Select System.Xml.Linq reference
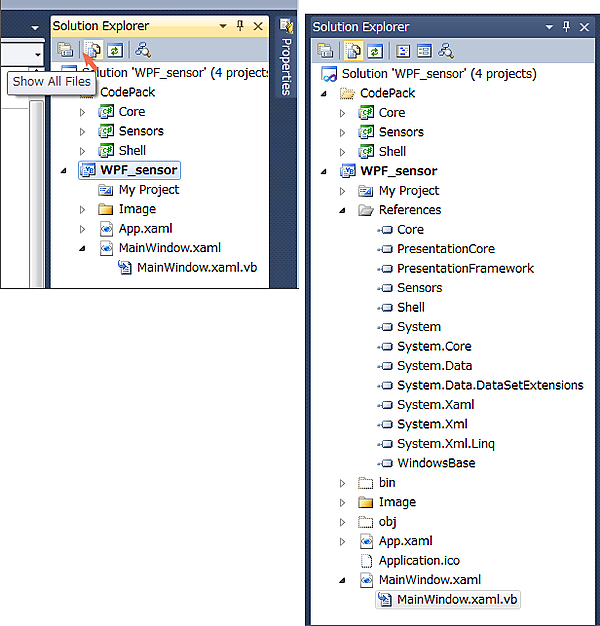The image size is (600, 626). (446, 444)
